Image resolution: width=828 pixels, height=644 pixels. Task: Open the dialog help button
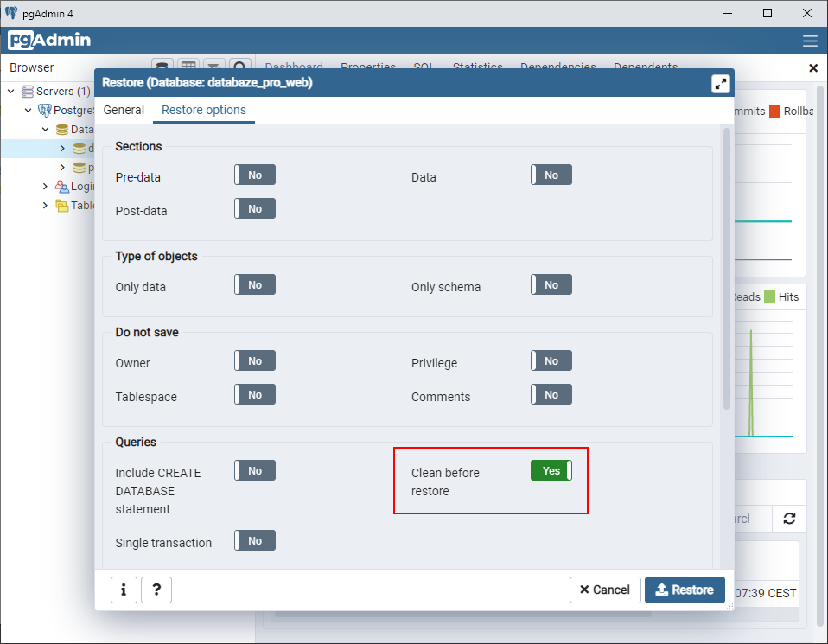tap(156, 590)
